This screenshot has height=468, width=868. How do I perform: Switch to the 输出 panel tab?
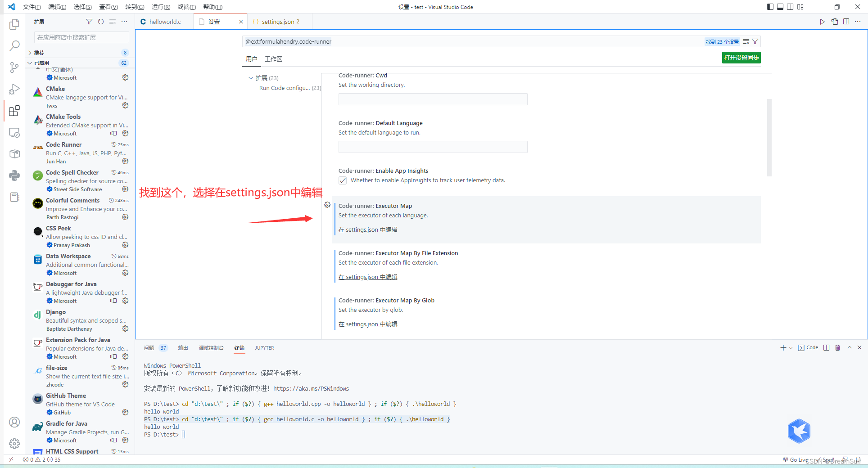[183, 348]
